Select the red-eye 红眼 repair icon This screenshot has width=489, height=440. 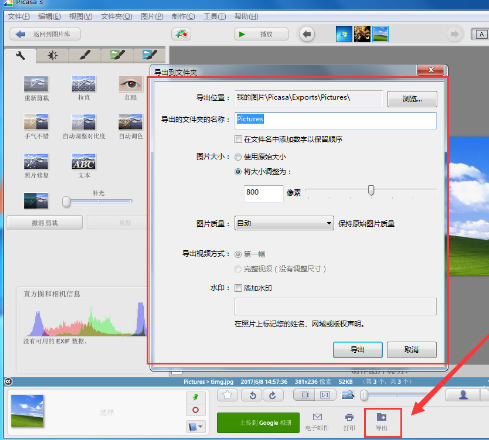[x=131, y=84]
